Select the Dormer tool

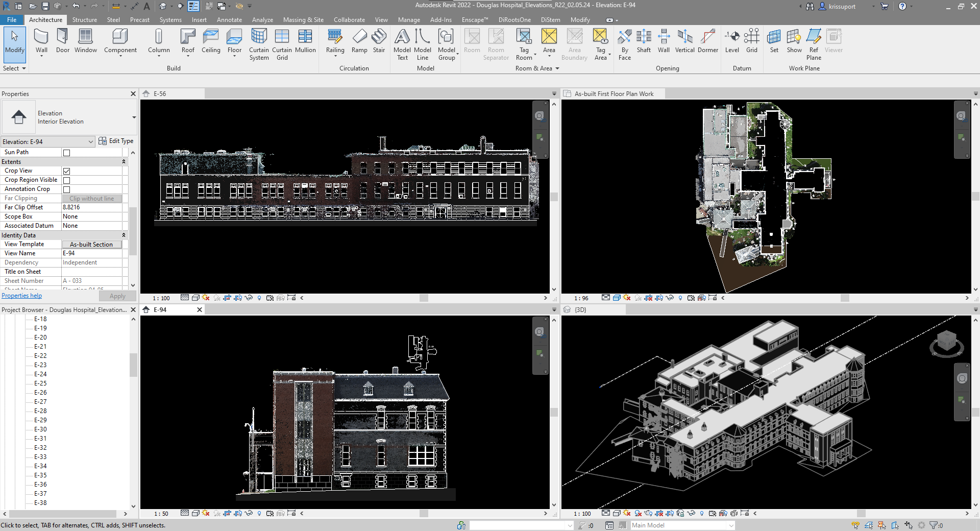tap(707, 41)
